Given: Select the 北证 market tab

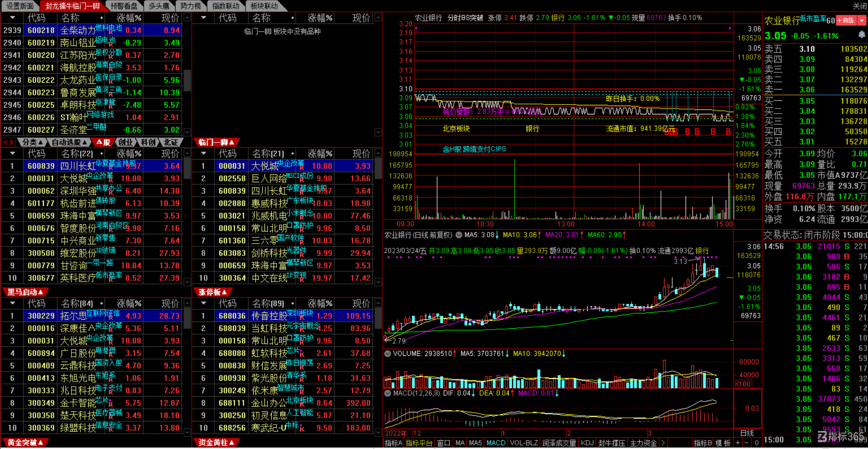Looking at the screenshot, I should [170, 142].
